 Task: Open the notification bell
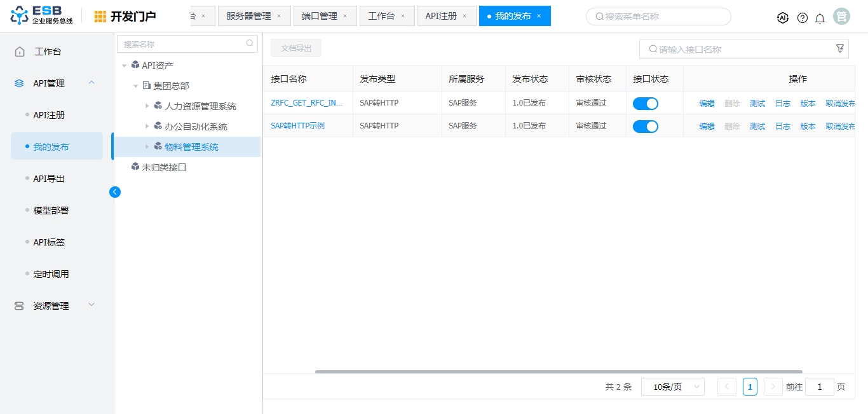pos(820,18)
